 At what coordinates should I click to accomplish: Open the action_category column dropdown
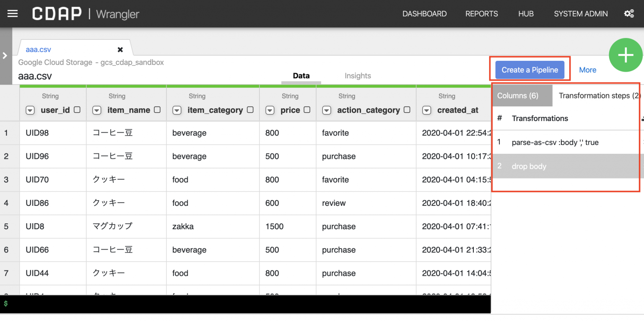click(x=326, y=110)
